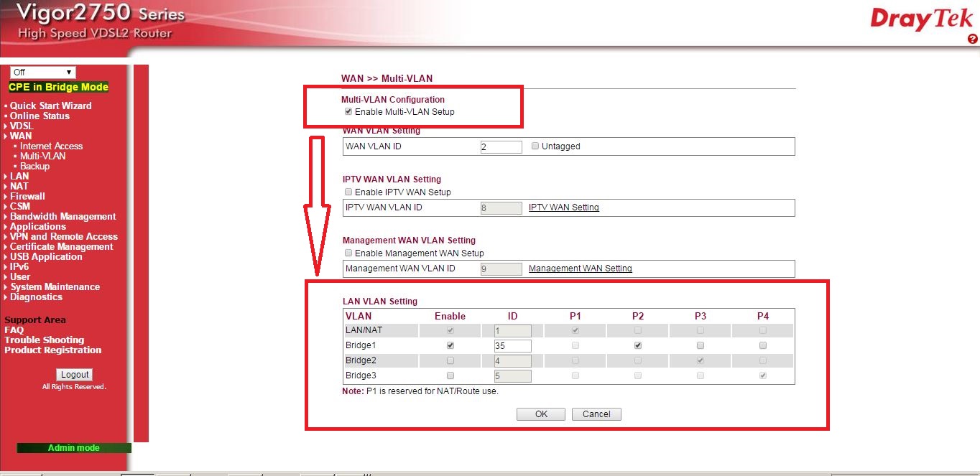980x476 pixels.
Task: Enable IPTV WAN Setup checkbox
Action: point(348,192)
